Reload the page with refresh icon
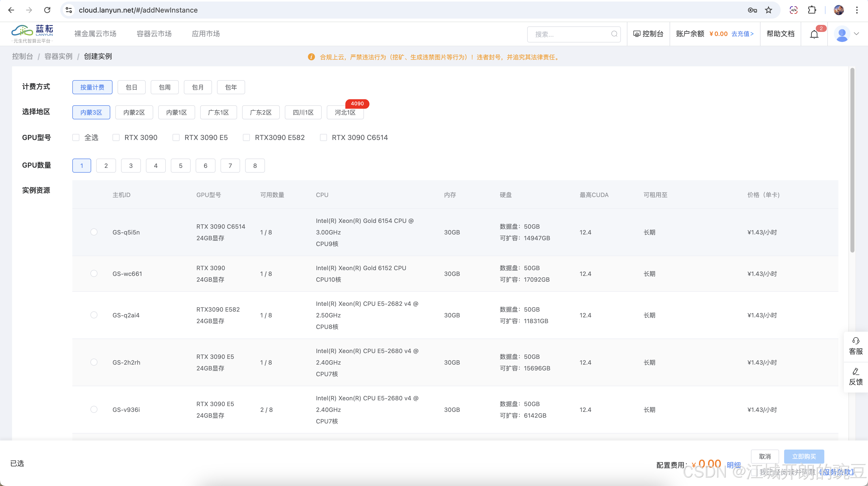 point(47,10)
